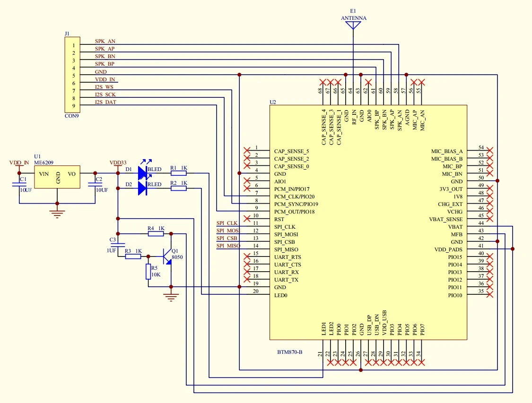Click the E1 antenna symbol
The width and height of the screenshot is (532, 403).
tap(353, 26)
